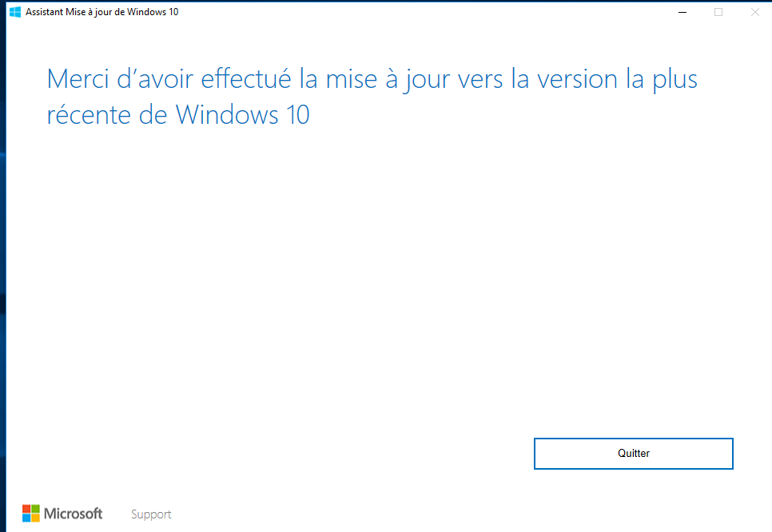The height and width of the screenshot is (532, 772).
Task: Click the heading line starting with Merci
Action: 372,80
